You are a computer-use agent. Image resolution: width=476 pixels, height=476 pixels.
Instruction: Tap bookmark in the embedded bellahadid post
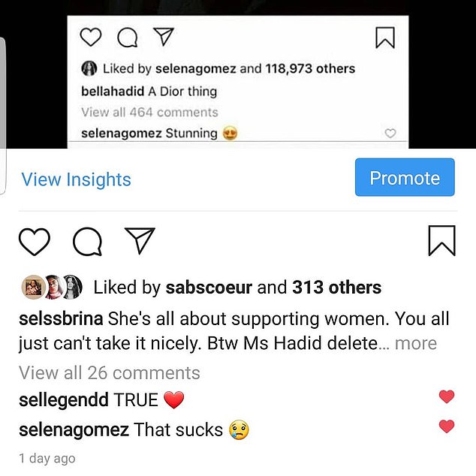(385, 38)
